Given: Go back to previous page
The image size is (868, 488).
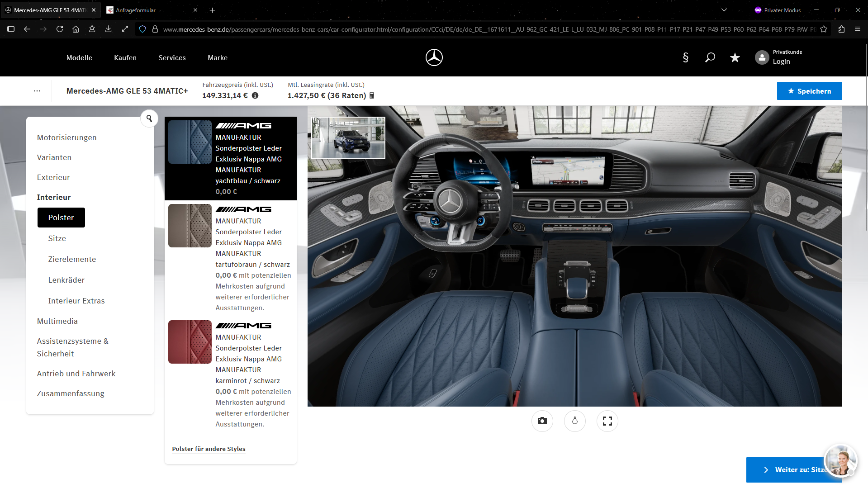Looking at the screenshot, I should [27, 29].
